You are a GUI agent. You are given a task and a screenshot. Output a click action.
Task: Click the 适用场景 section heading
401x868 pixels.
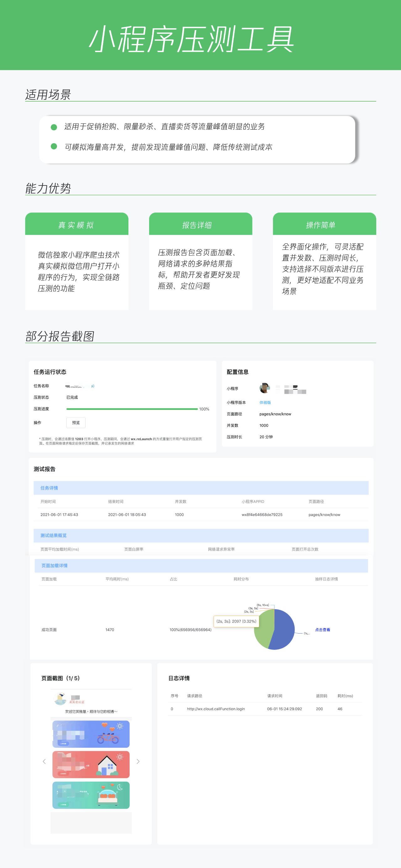(x=48, y=94)
